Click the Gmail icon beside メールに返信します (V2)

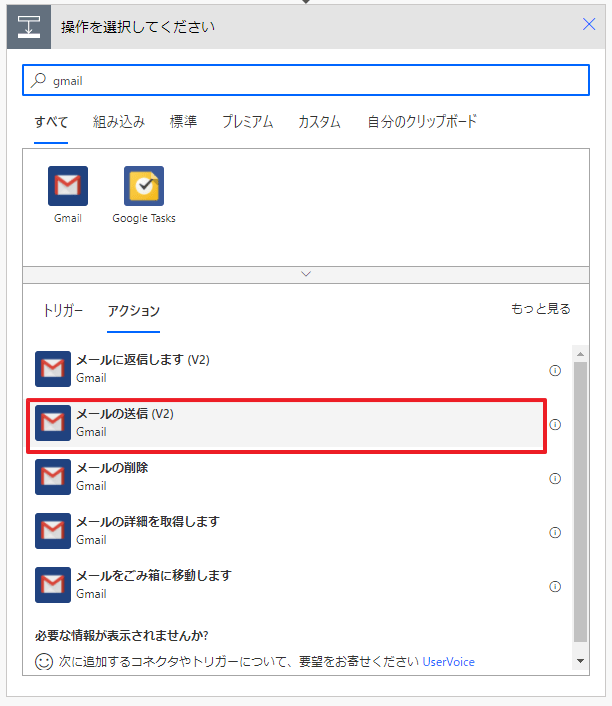coord(53,369)
